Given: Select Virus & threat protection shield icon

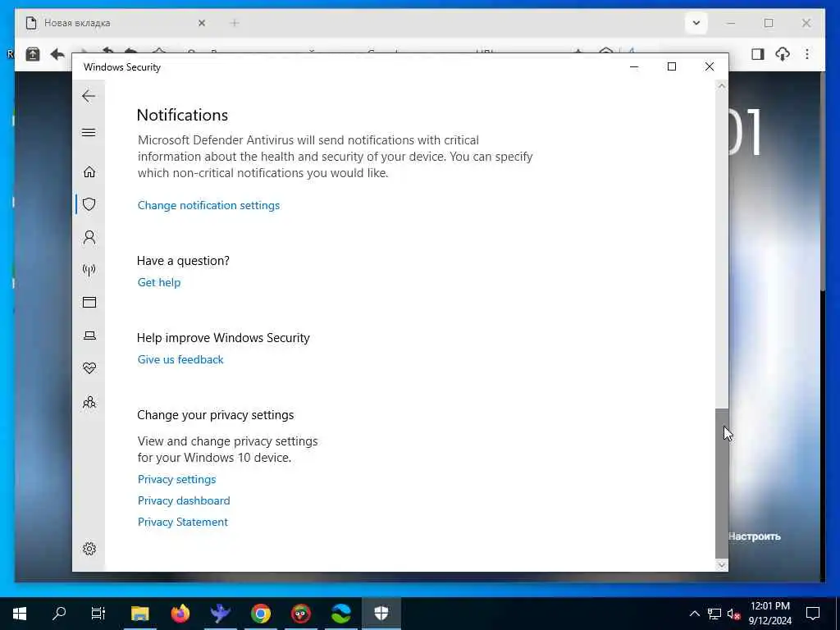Looking at the screenshot, I should (89, 204).
